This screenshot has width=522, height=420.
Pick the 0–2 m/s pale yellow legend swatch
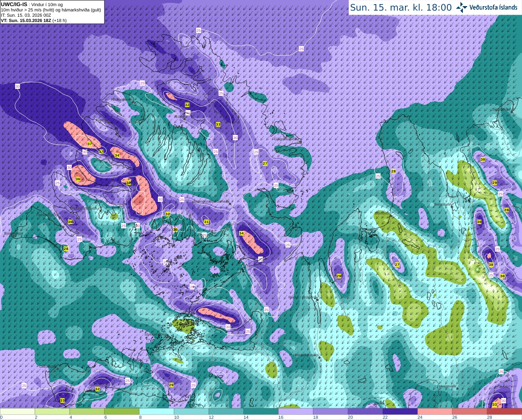pos(18,411)
